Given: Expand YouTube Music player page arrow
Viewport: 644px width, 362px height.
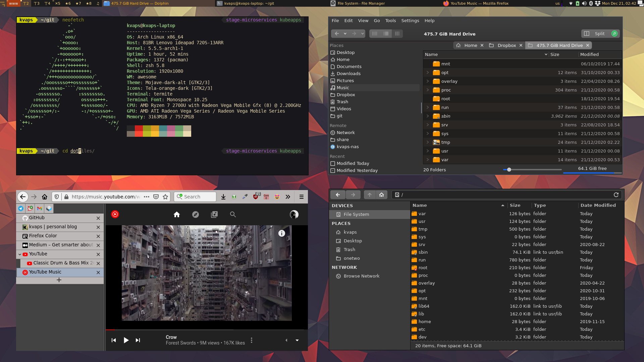Looking at the screenshot, I should coord(297,340).
